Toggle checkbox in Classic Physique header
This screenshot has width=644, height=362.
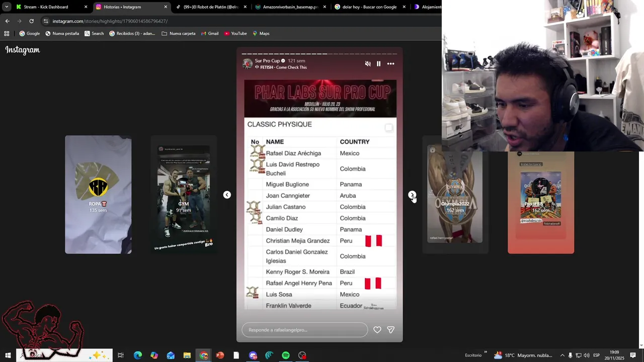point(389,128)
